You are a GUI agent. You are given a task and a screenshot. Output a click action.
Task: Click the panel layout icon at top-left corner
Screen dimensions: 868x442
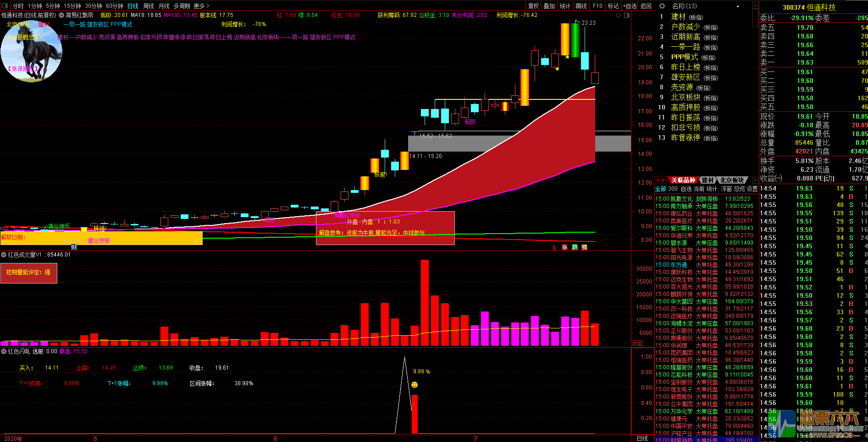5,6
